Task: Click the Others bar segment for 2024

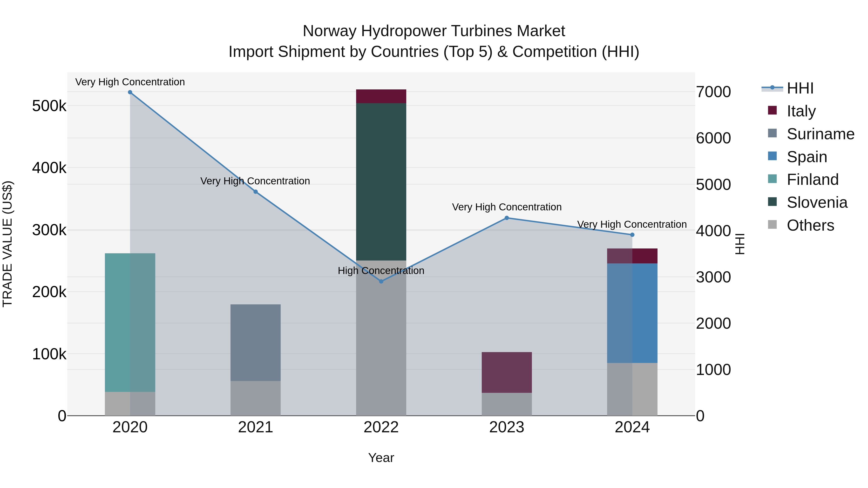Action: [x=632, y=389]
